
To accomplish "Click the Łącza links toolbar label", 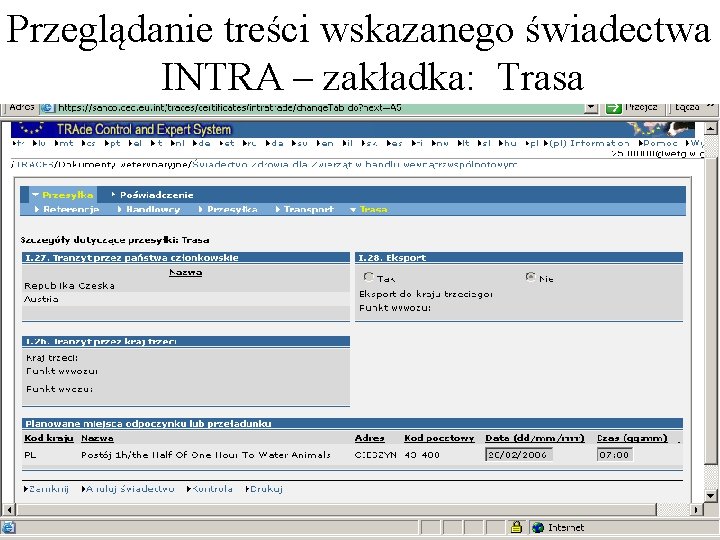I will point(687,107).
